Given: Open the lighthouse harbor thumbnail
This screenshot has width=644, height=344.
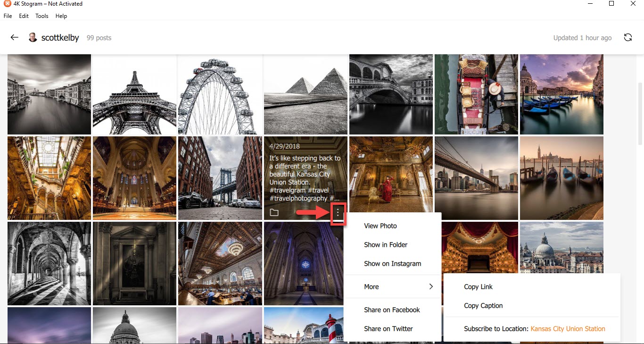Looking at the screenshot, I should click(x=304, y=326).
